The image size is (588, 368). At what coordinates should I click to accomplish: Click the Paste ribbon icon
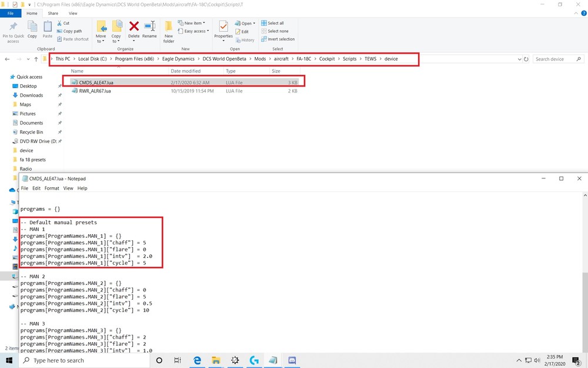48,26
